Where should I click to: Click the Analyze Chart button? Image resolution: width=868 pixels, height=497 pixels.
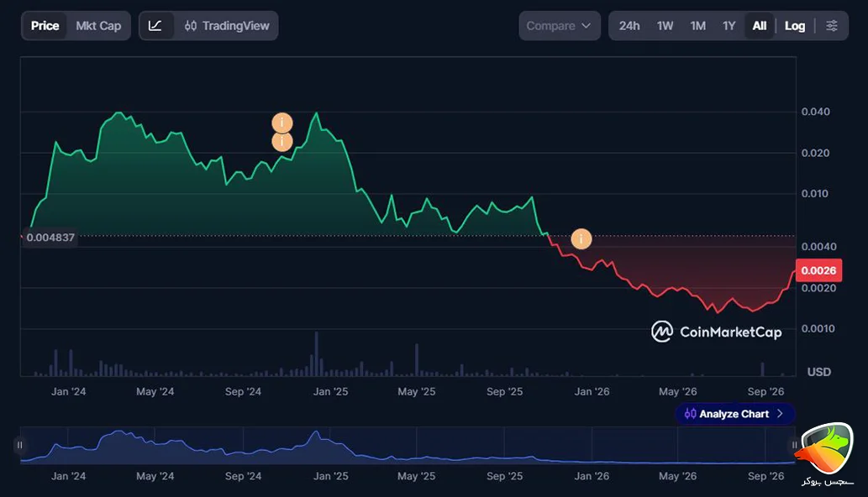(x=734, y=414)
